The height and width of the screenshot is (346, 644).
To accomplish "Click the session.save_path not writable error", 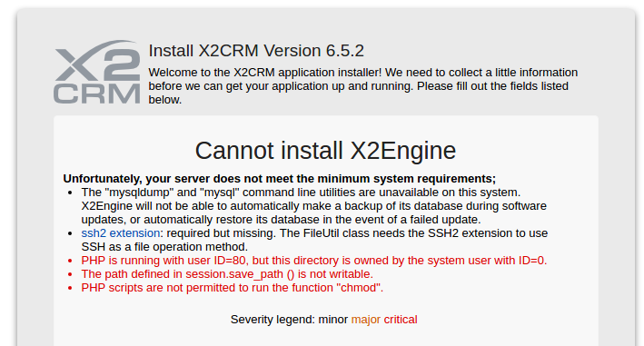I will coord(227,274).
